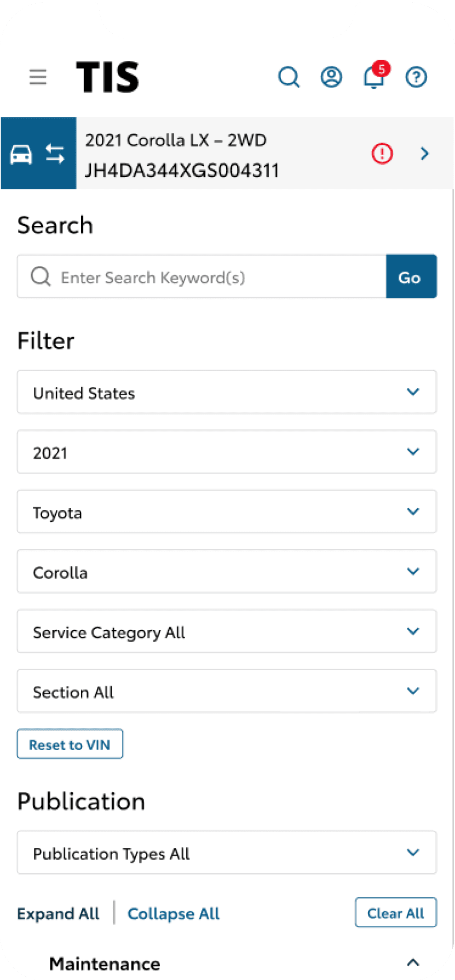The width and height of the screenshot is (455, 980).
Task: Open the Corolla model dropdown
Action: [227, 572]
